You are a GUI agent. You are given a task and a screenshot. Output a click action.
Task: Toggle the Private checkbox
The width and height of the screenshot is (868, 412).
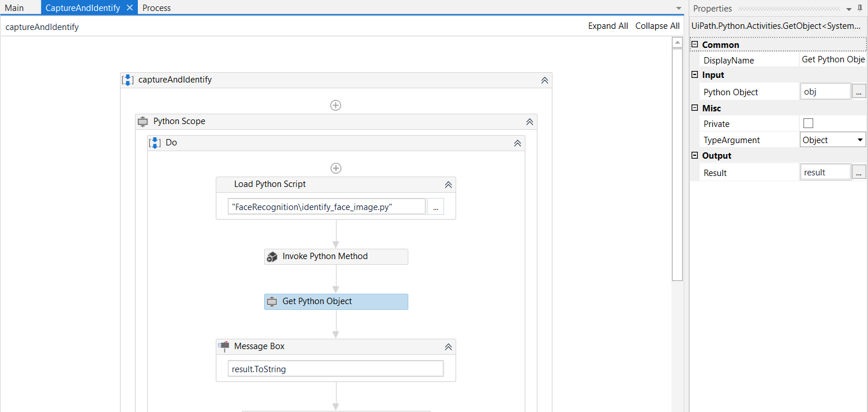click(808, 123)
